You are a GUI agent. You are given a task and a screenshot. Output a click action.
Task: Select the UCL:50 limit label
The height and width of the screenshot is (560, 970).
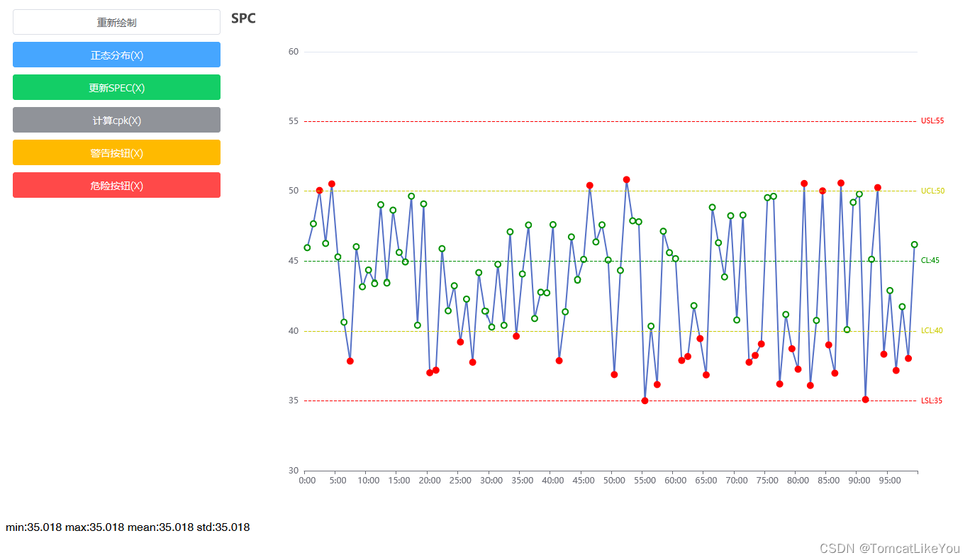click(932, 191)
